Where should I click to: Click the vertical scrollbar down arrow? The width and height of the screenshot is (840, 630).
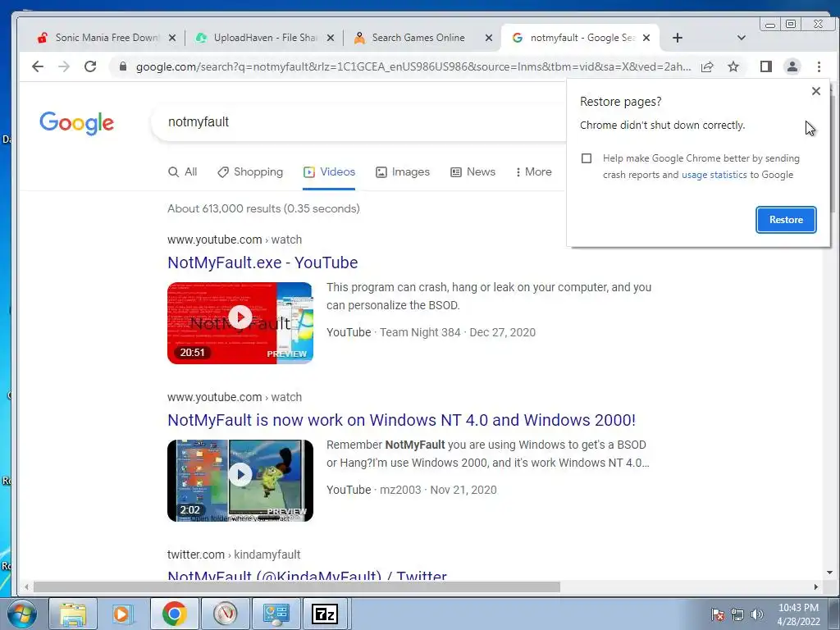point(829,573)
